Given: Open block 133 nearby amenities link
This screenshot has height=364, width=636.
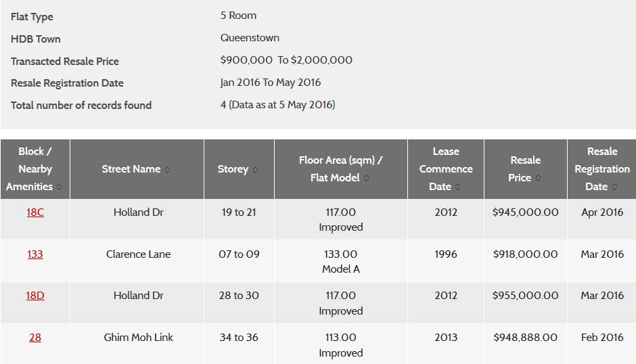Looking at the screenshot, I should point(35,254).
